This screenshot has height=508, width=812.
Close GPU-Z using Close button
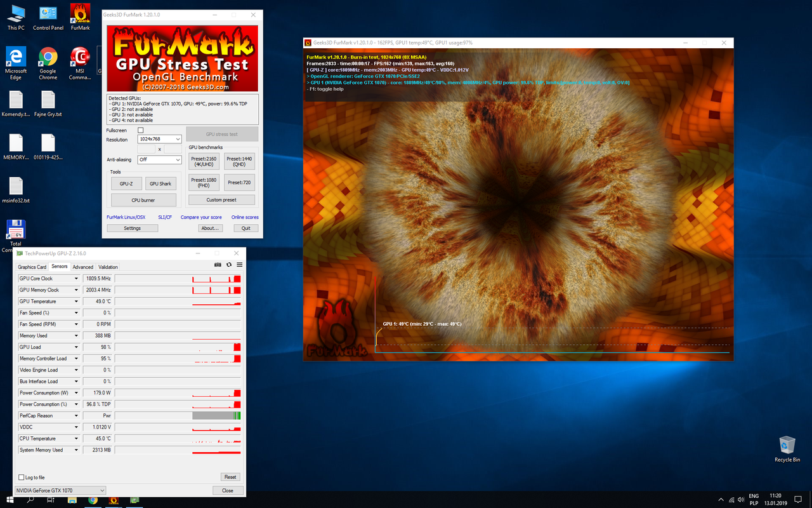[228, 490]
